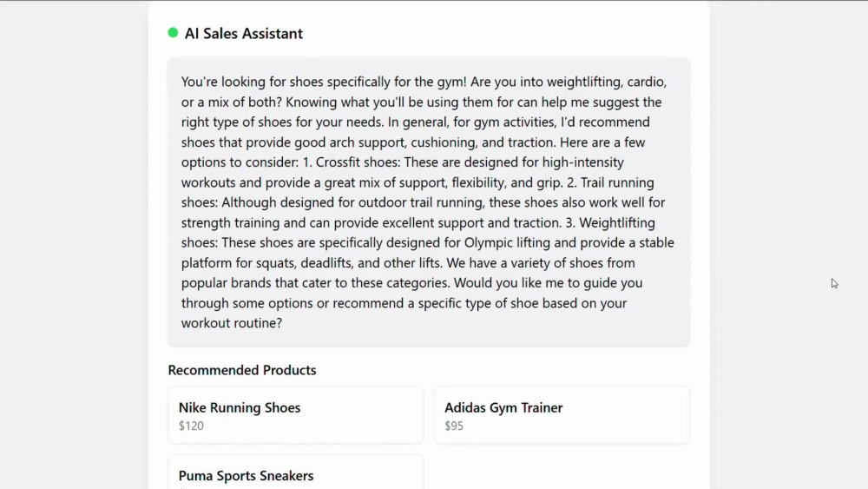Click the phrase "1. Crossfit shoes:" in message
Screen dimensions: 868x489
[352, 162]
